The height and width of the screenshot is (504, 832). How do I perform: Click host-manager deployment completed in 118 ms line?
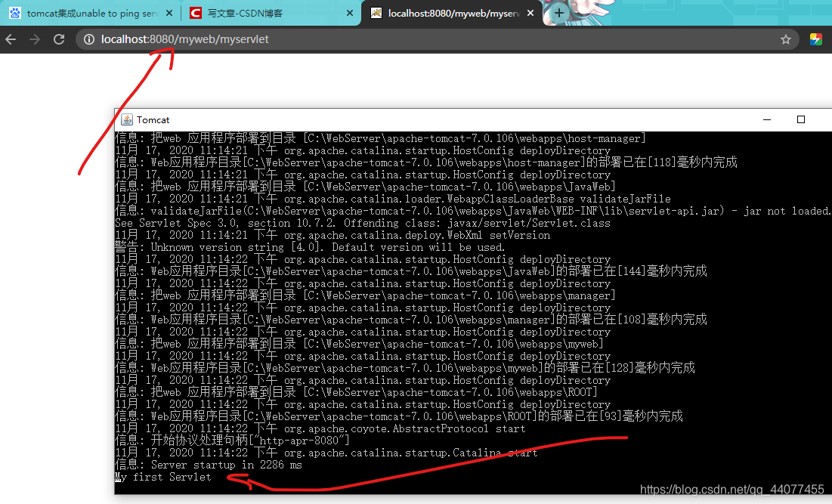point(426,162)
